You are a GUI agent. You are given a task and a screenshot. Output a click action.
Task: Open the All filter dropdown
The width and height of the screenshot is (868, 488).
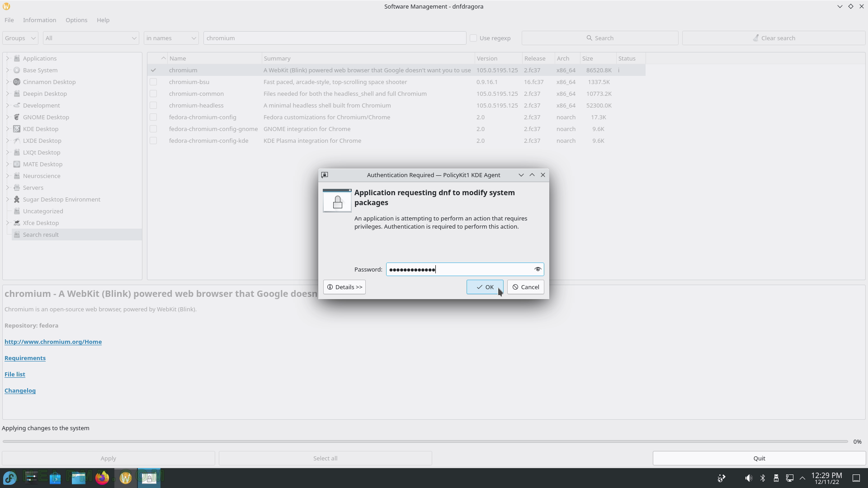tap(91, 38)
